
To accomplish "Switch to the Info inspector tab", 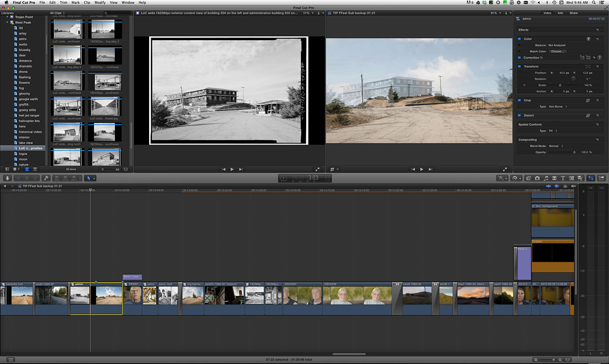I will click(561, 13).
